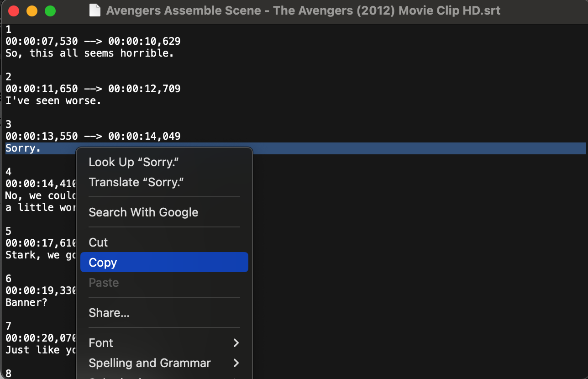Click the selected "Sorry." subtitle text
The height and width of the screenshot is (379, 588).
point(23,148)
